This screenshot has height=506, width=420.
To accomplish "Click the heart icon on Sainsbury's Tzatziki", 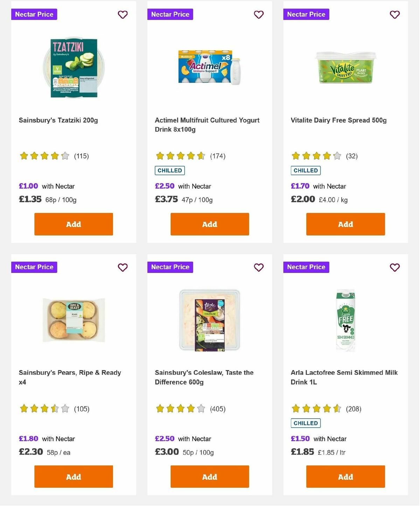I will click(x=122, y=15).
